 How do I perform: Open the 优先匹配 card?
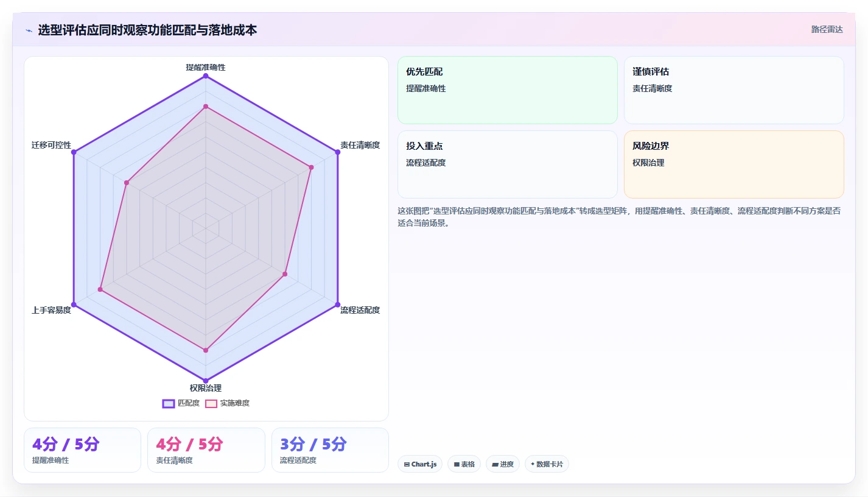click(508, 90)
